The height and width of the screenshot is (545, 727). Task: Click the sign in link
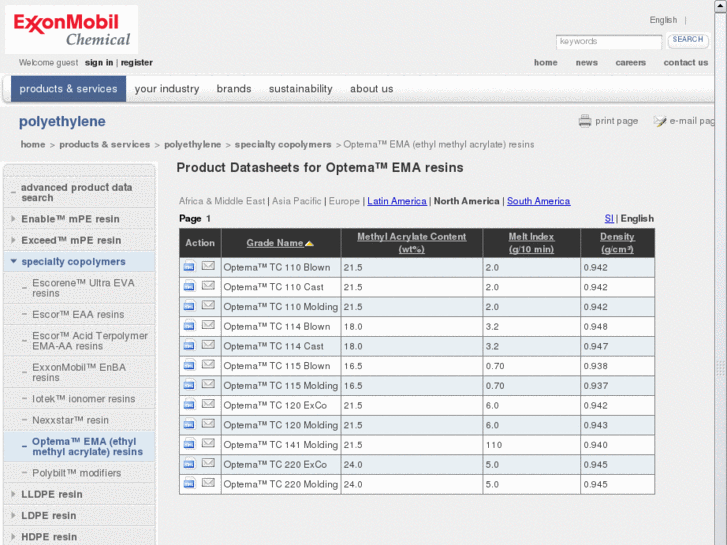point(99,63)
